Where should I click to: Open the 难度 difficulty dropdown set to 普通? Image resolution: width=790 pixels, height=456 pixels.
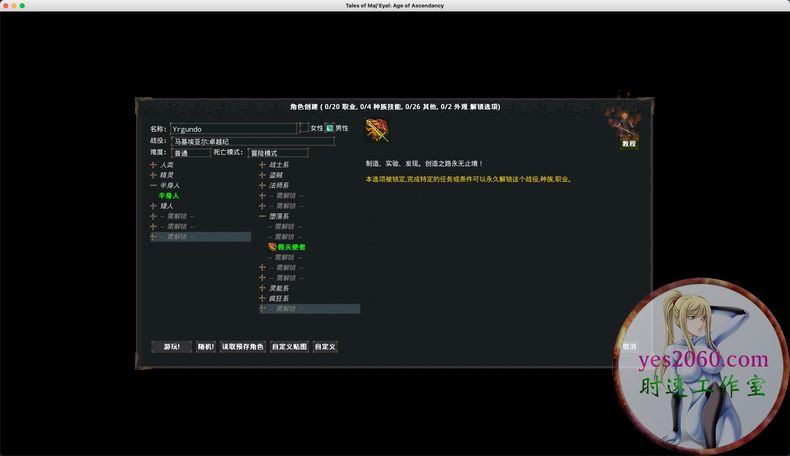pyautogui.click(x=190, y=153)
